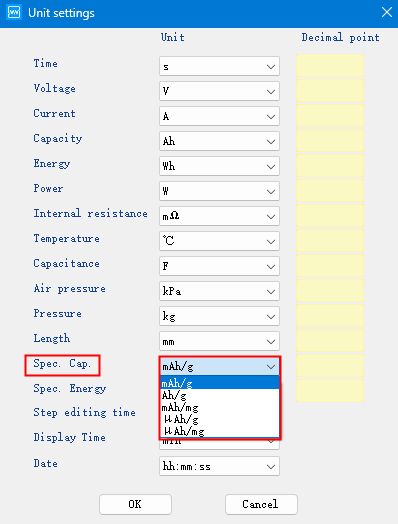Screen dimensions: 398x524
Task: Open the Current unit combo box
Action: pos(219,116)
